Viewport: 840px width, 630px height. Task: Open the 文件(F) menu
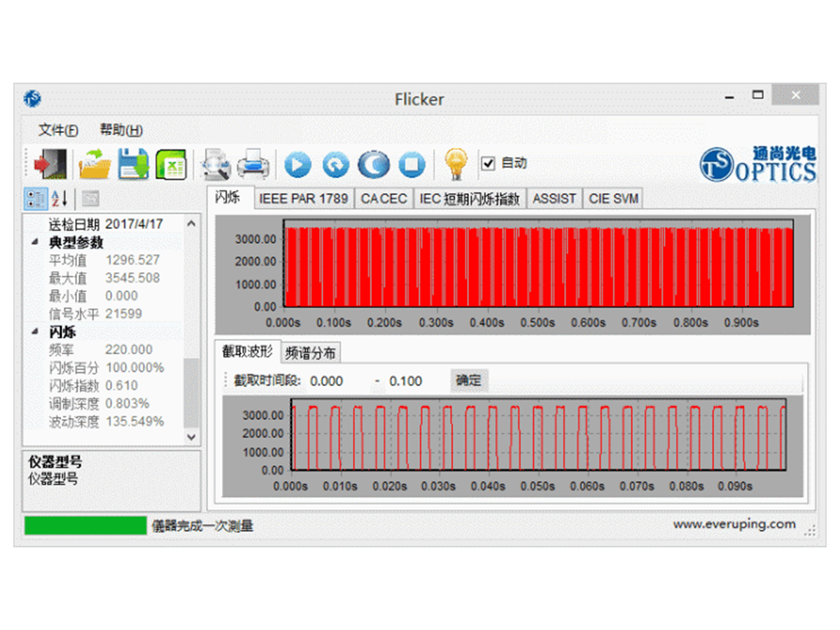pos(58,130)
